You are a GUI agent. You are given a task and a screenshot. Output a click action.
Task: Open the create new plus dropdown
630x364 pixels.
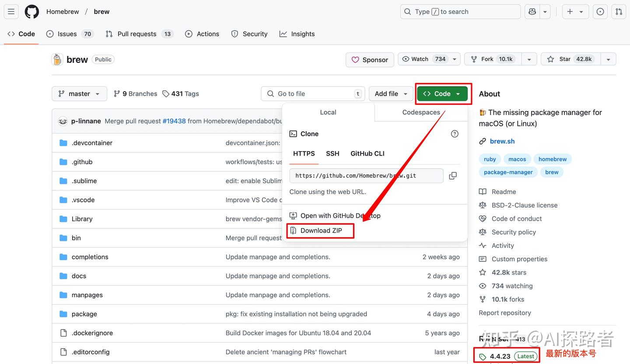pyautogui.click(x=575, y=12)
